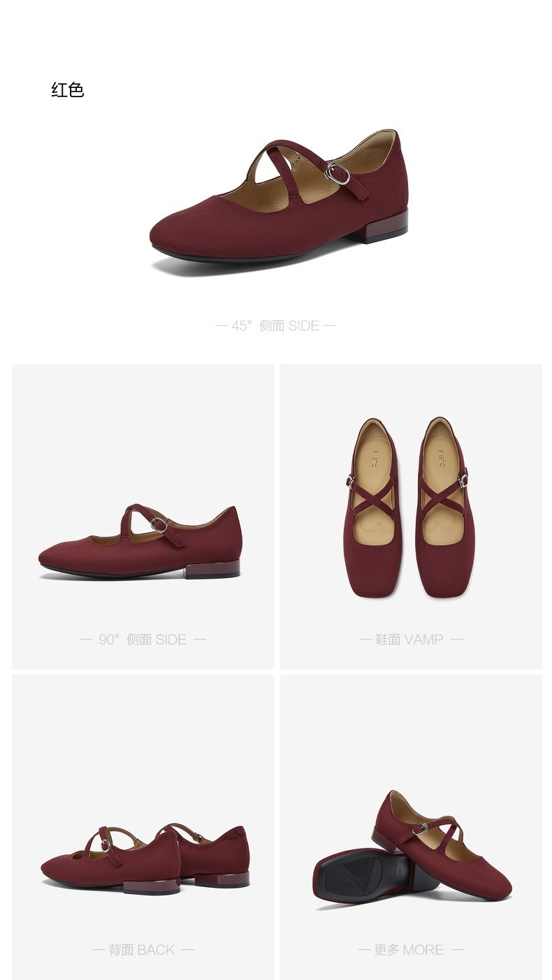
Task: Open the 90° side view shoe photo
Action: [140, 542]
